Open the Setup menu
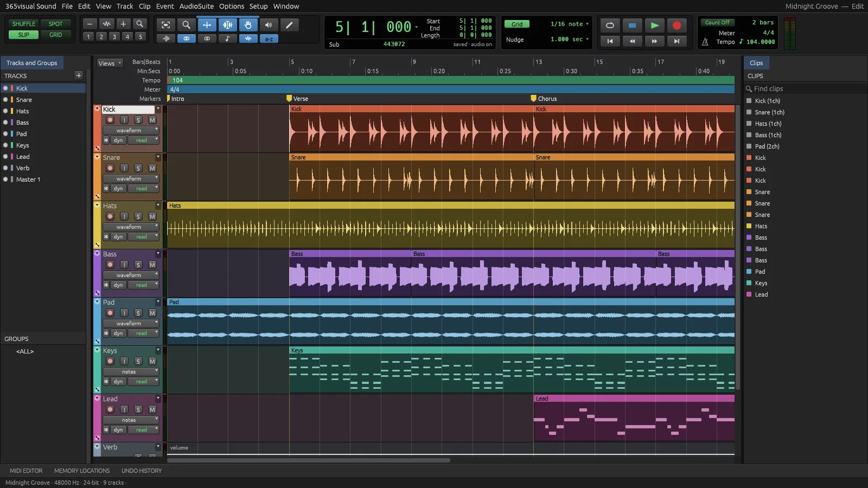 258,6
